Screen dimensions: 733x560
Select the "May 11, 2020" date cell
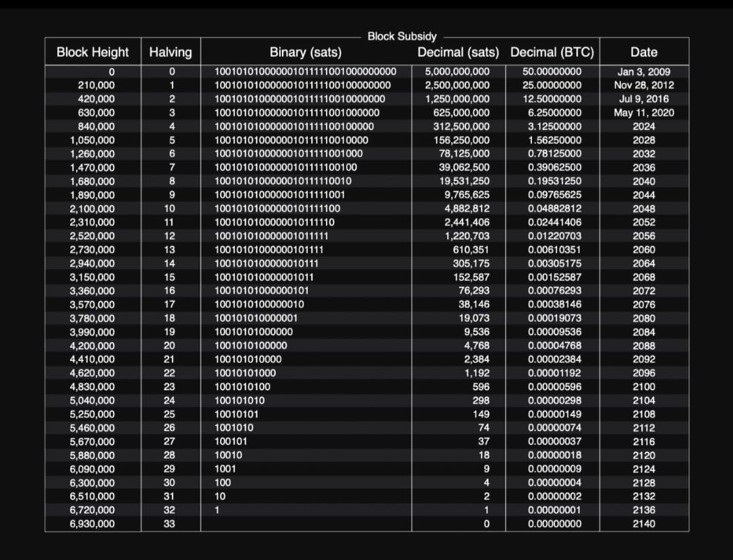(644, 113)
